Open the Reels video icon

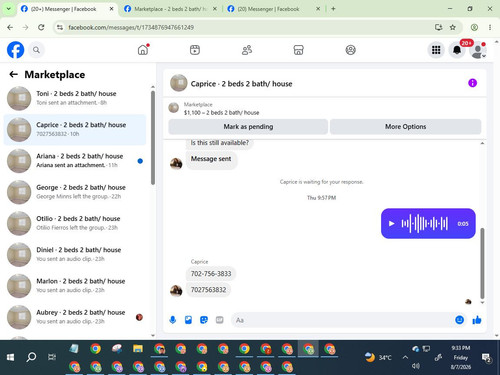(195, 50)
